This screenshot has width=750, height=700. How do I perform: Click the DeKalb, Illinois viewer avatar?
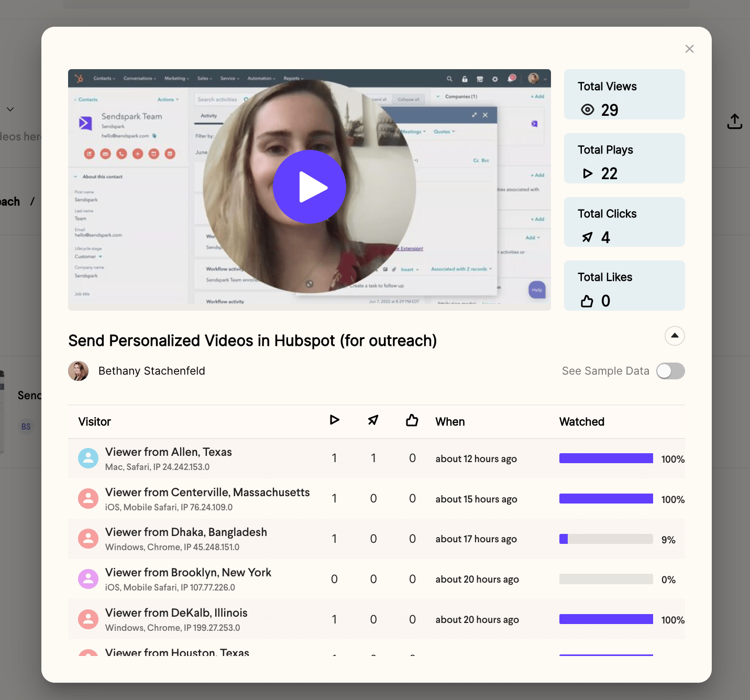pyautogui.click(x=88, y=619)
